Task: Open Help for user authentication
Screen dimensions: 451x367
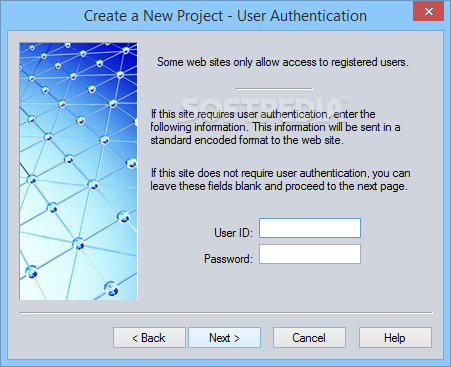Action: [x=395, y=338]
